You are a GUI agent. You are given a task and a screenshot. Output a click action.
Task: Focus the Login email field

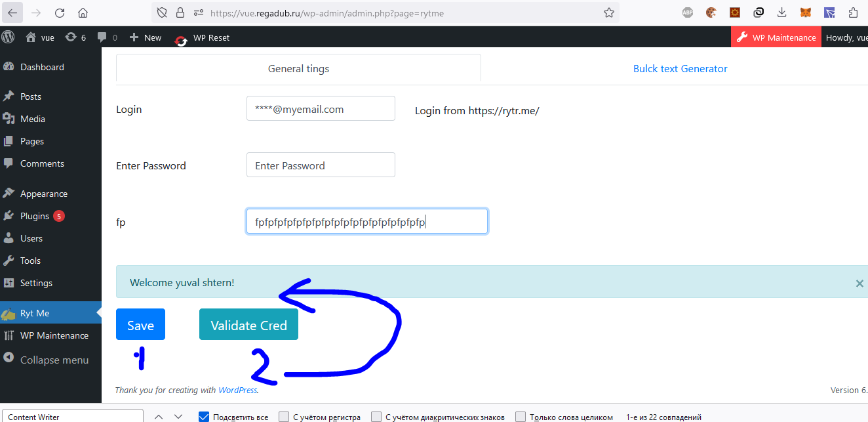click(x=321, y=109)
